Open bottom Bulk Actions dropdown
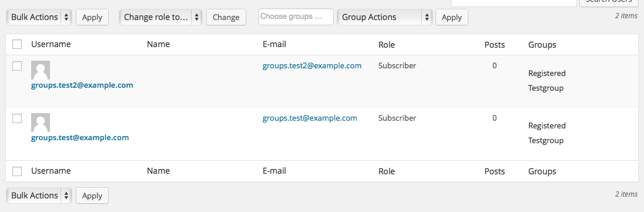This screenshot has width=644, height=212. [x=39, y=196]
